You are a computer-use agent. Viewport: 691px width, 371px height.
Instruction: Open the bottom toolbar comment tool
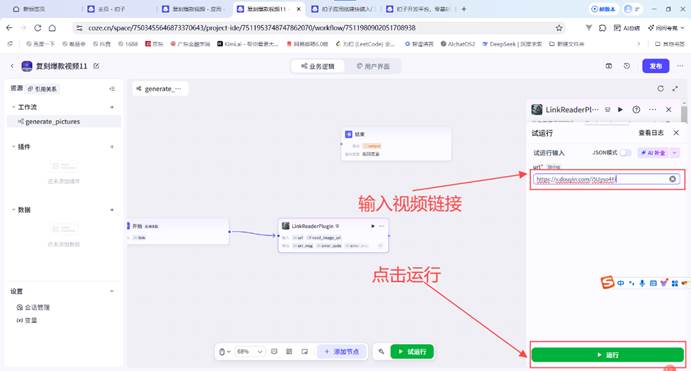tap(274, 352)
